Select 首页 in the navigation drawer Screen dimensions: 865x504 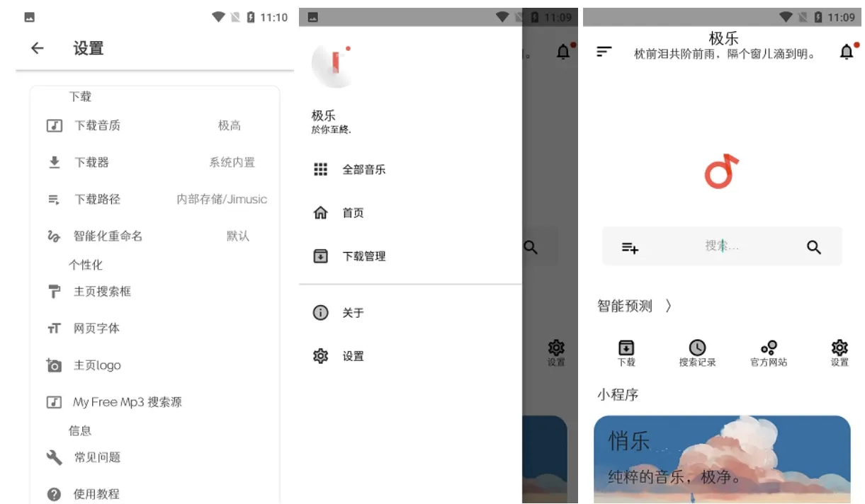(320, 212)
